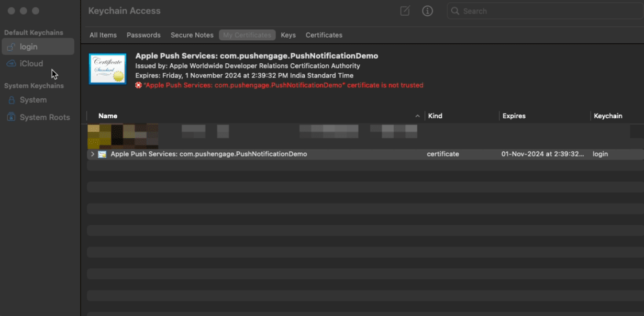
Task: Select the Secure Notes tab
Action: click(192, 35)
